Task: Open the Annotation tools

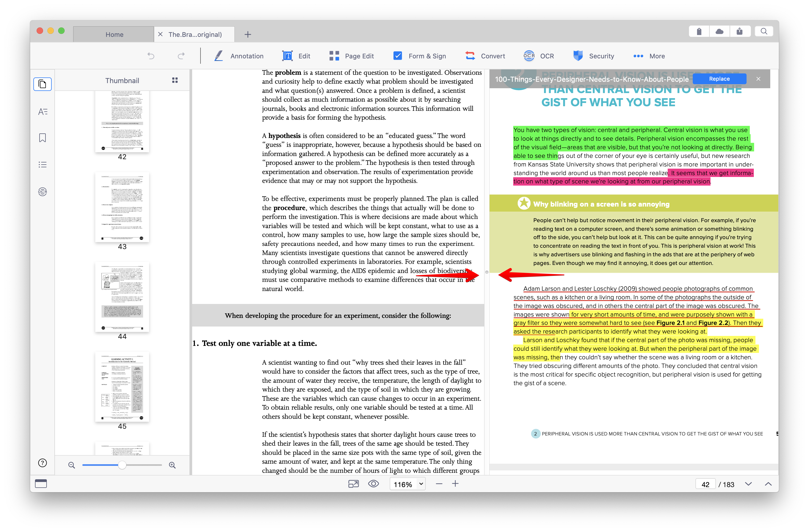Action: pos(239,56)
